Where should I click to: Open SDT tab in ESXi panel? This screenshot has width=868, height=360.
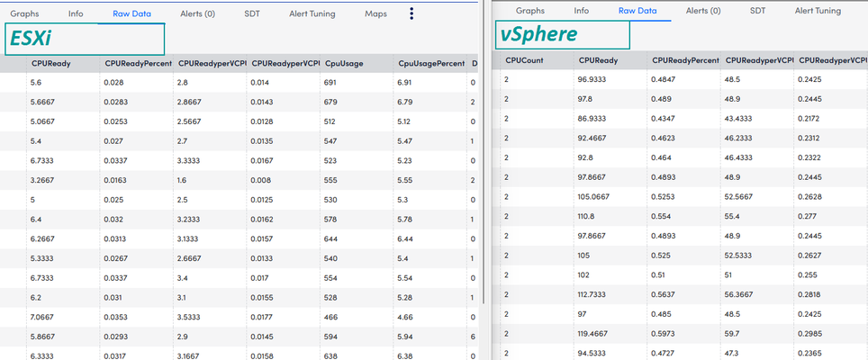click(252, 13)
